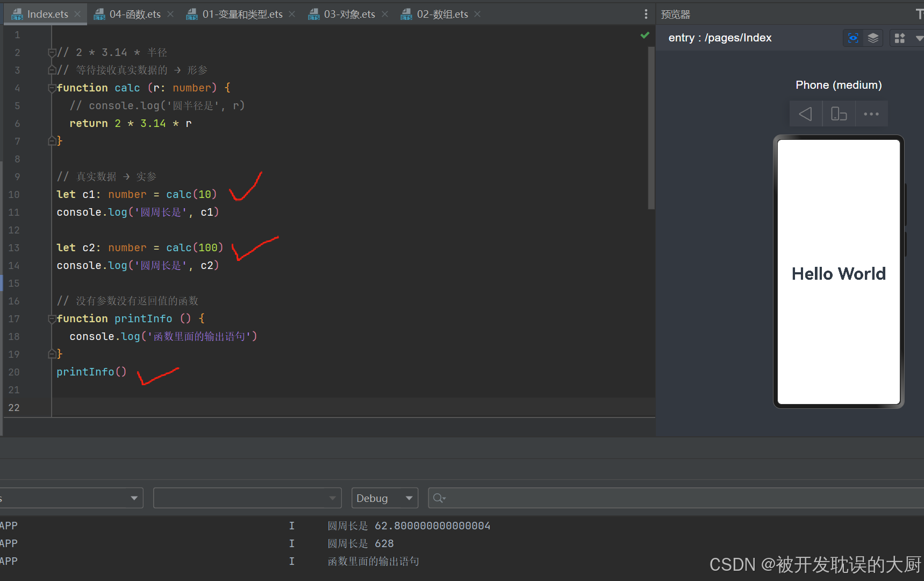
Task: Click line number 10 in the gutter
Action: [x=14, y=195]
